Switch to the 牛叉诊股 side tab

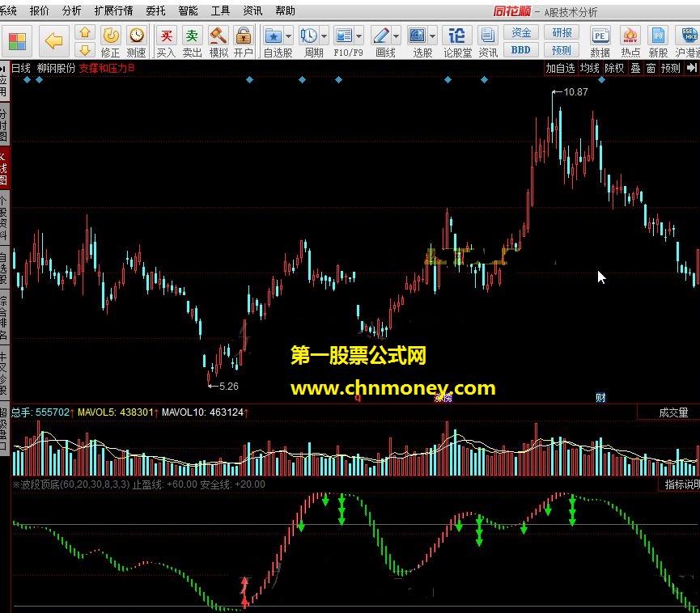click(x=4, y=373)
